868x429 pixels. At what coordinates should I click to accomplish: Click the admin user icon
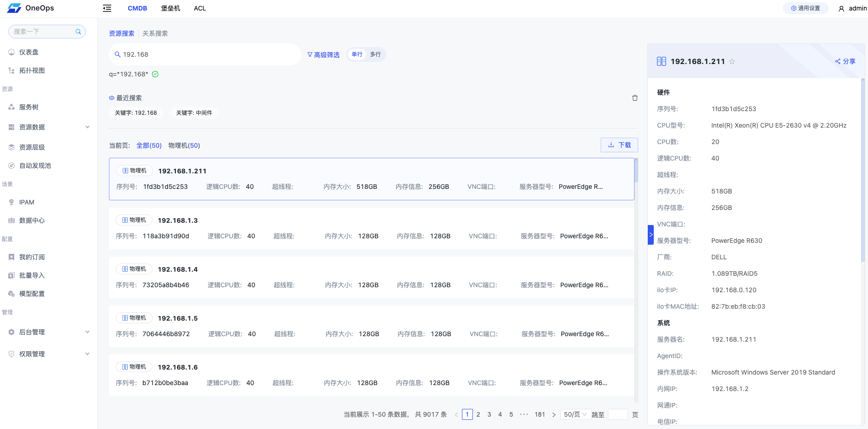(x=841, y=9)
